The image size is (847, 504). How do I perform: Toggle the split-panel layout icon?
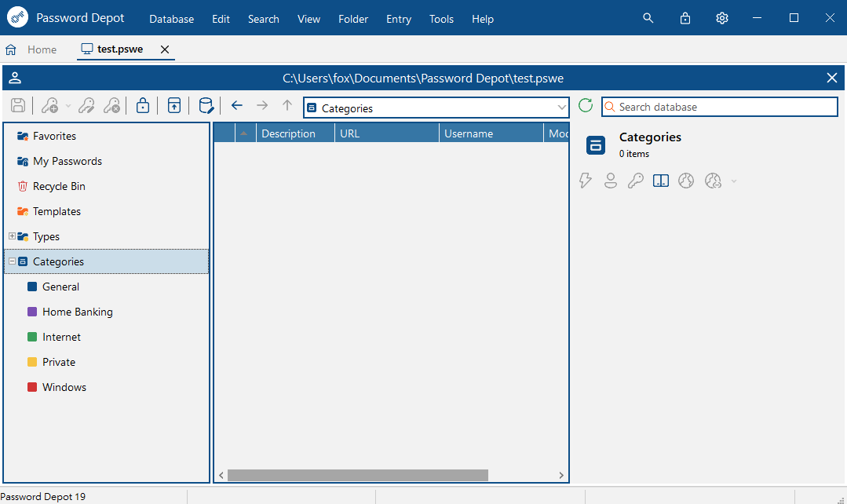(x=661, y=181)
